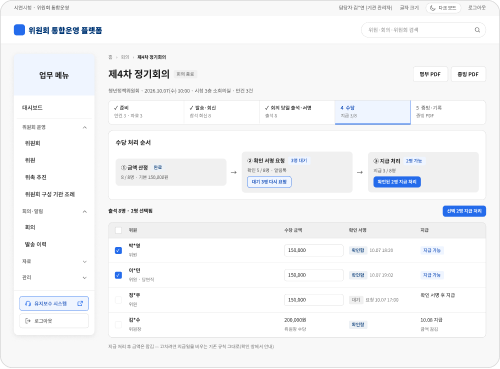Click the 수당 금액 column header
The height and width of the screenshot is (369, 500).
click(293, 230)
